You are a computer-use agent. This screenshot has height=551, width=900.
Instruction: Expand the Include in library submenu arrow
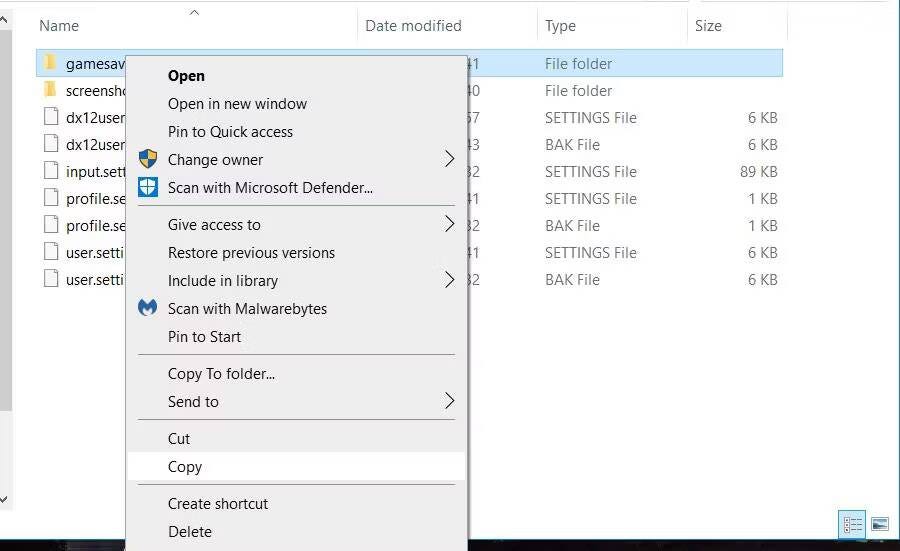point(449,280)
